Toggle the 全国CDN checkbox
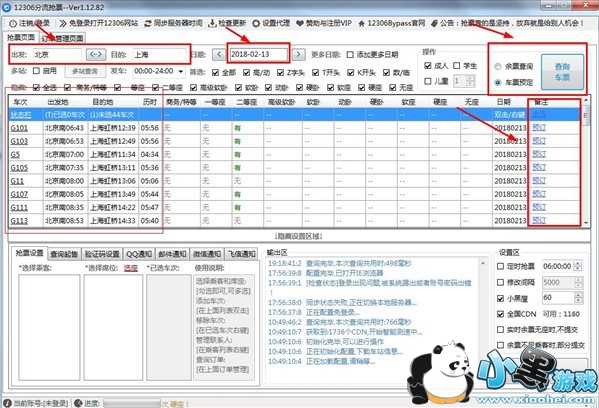 [x=500, y=314]
